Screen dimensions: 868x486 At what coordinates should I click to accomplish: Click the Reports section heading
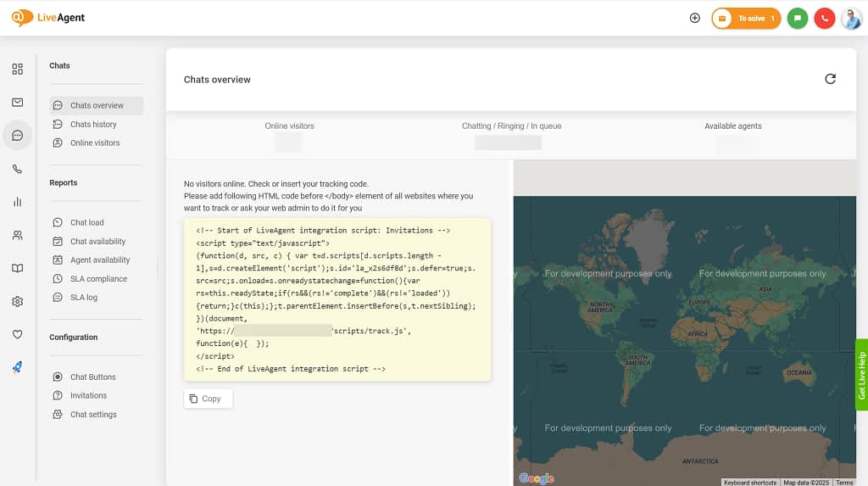(x=63, y=182)
